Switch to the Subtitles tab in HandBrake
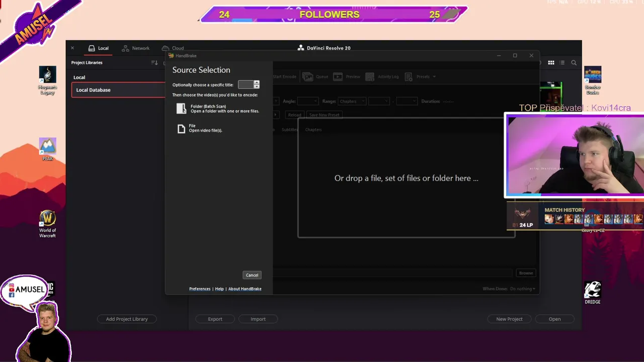Viewport: 644px width, 362px height. (289, 129)
